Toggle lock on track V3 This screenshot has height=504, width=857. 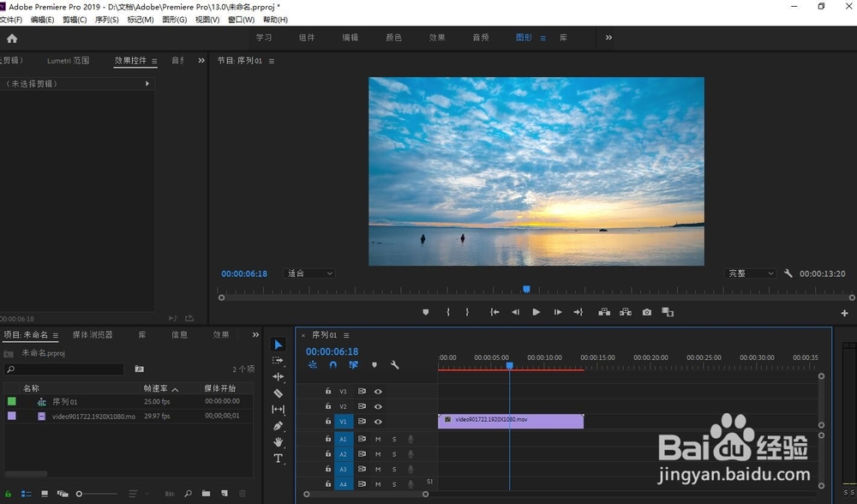(328, 391)
